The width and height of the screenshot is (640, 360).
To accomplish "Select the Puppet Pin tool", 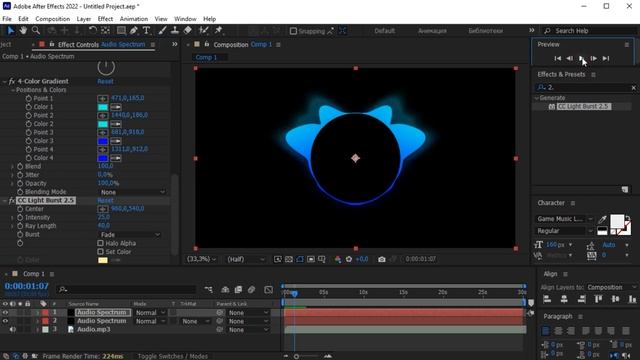I will coord(219,31).
